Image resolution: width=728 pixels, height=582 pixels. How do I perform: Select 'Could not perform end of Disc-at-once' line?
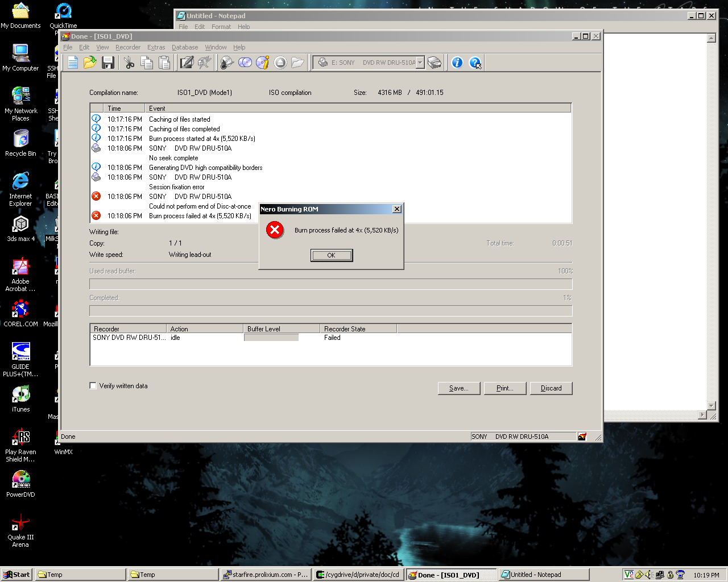[200, 206]
